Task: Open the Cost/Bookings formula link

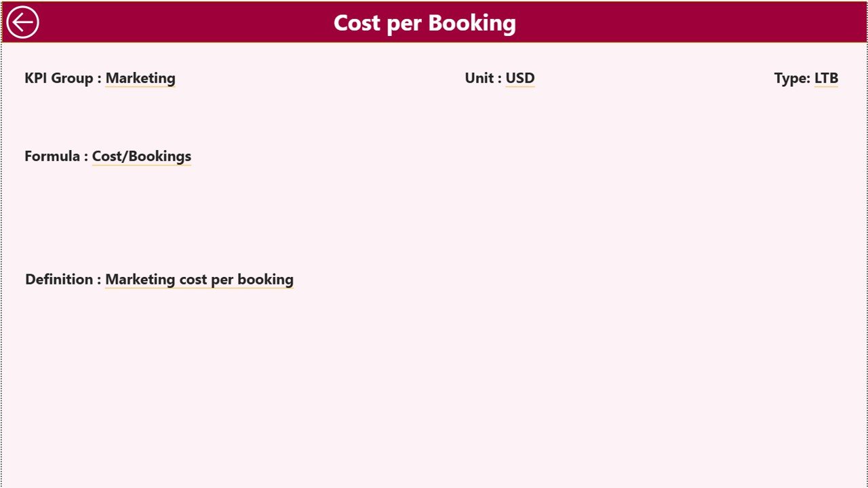Action: coord(141,156)
